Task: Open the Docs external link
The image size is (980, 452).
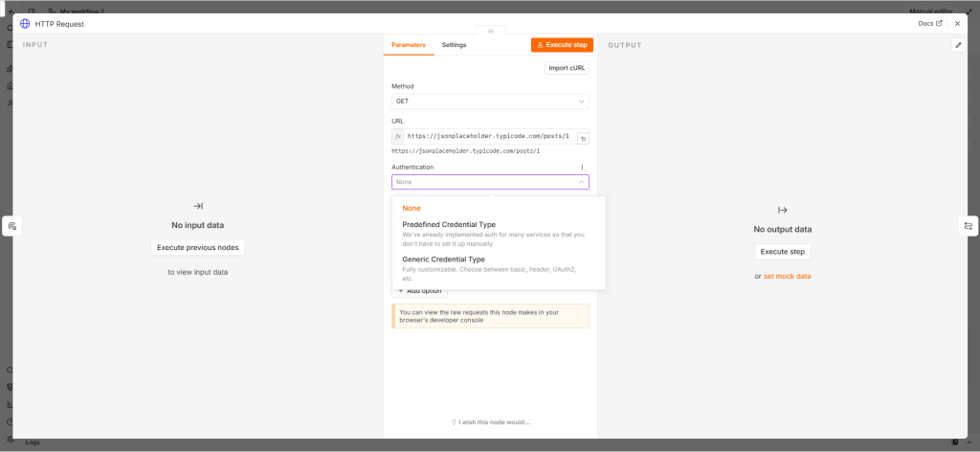Action: tap(930, 24)
